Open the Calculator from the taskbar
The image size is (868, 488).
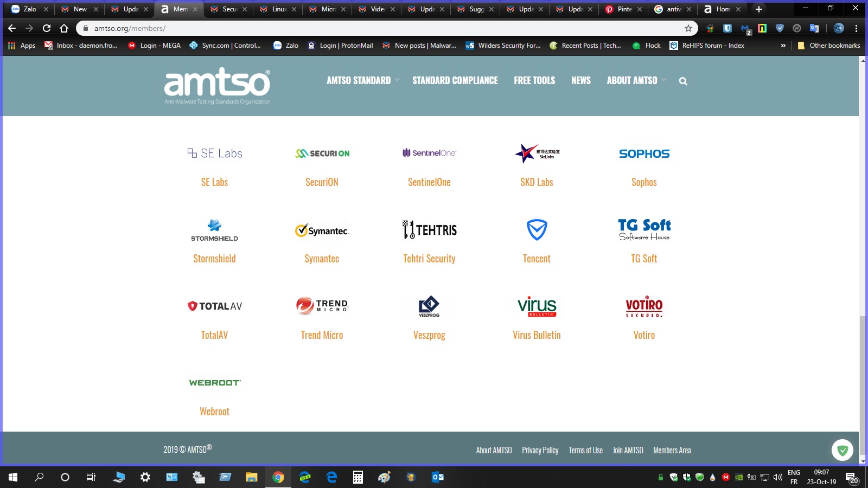(x=358, y=477)
